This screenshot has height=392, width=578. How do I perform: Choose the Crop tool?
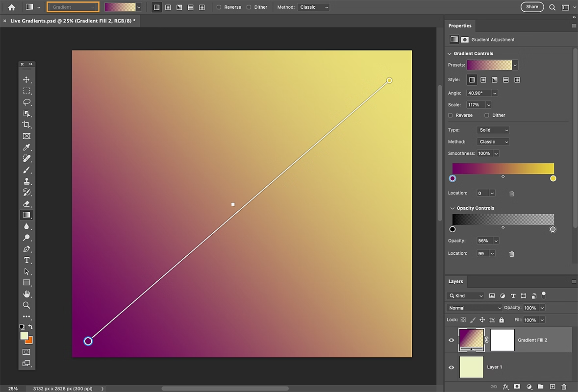click(x=27, y=124)
